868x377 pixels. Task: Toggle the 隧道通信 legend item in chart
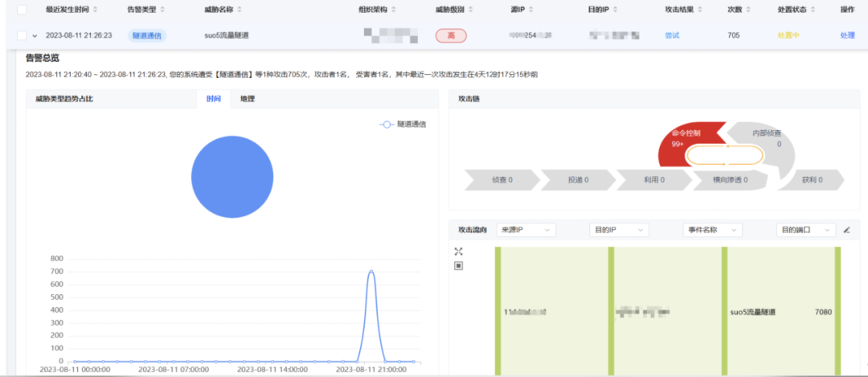tap(403, 125)
